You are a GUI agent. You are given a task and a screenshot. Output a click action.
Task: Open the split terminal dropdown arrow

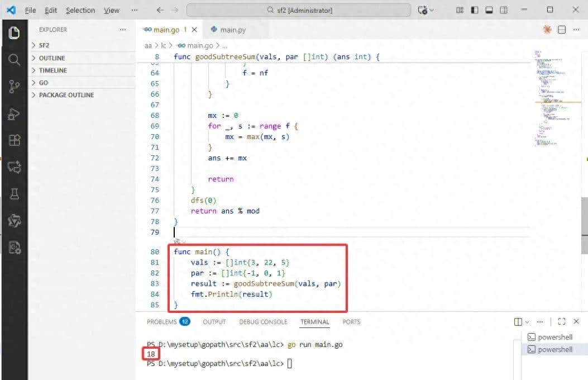coord(527,322)
